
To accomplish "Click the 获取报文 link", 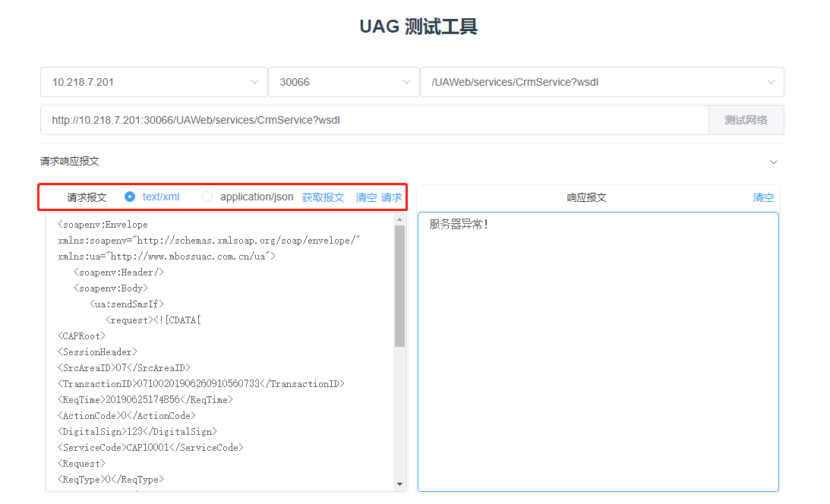I will (323, 197).
